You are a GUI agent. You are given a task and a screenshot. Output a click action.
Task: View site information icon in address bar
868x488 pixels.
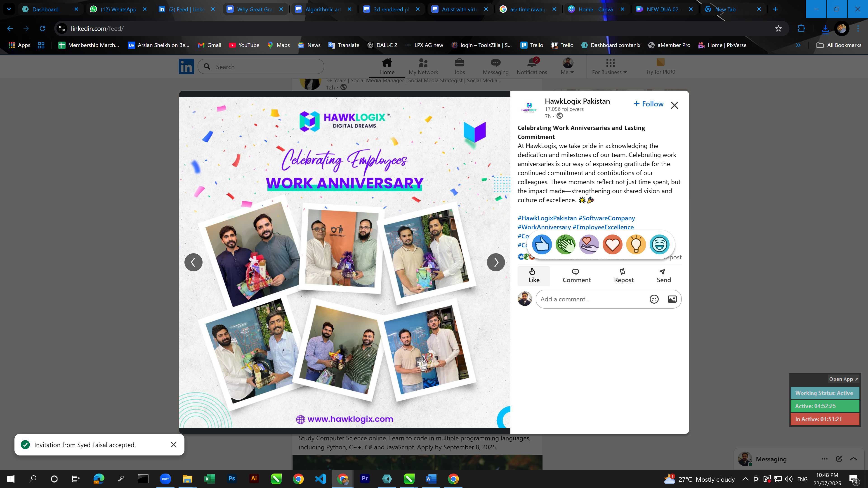click(x=62, y=29)
